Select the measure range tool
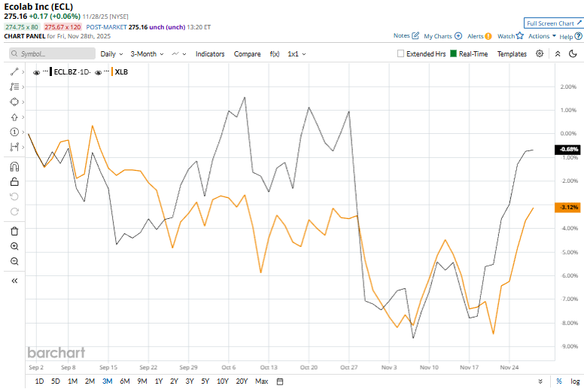Viewport: 584px width, 392px height. (x=14, y=147)
